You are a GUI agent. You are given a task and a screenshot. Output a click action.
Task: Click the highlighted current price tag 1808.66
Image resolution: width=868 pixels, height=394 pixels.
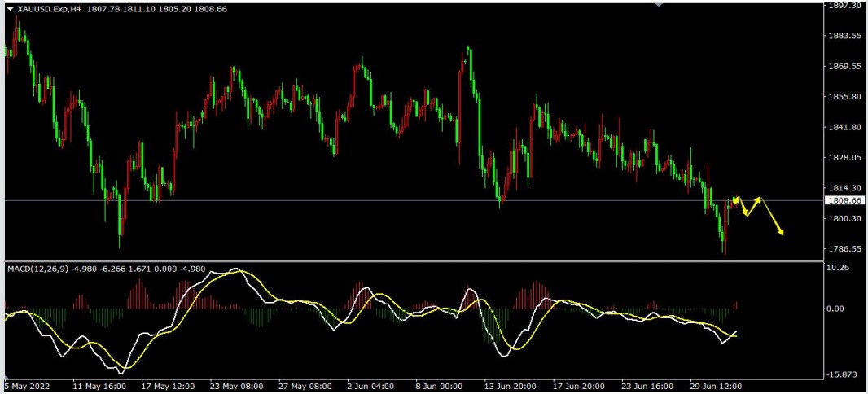(x=844, y=200)
